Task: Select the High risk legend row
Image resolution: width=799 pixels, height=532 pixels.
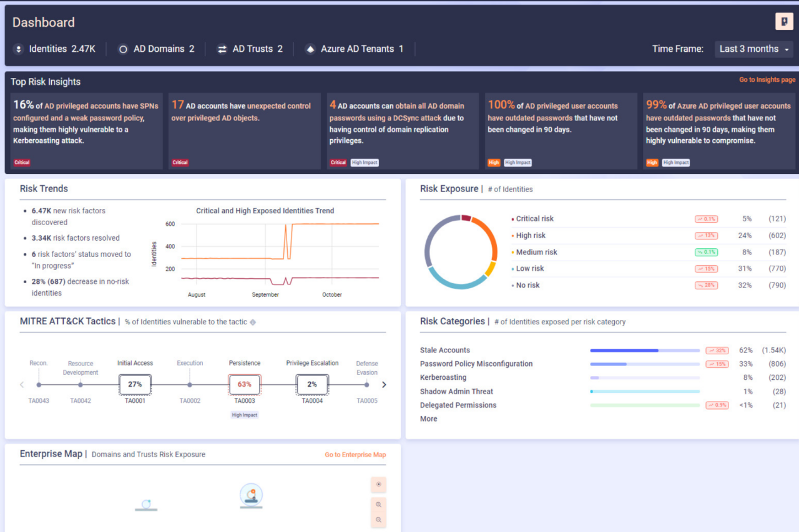Action: [649, 236]
